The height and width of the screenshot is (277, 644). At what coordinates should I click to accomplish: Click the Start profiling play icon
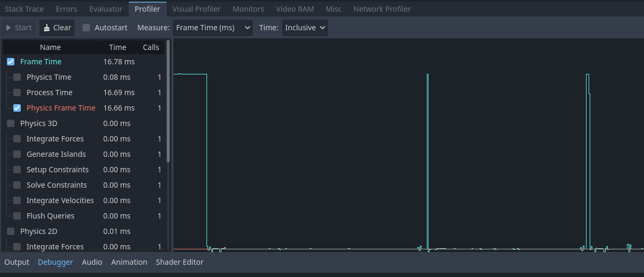(x=9, y=28)
